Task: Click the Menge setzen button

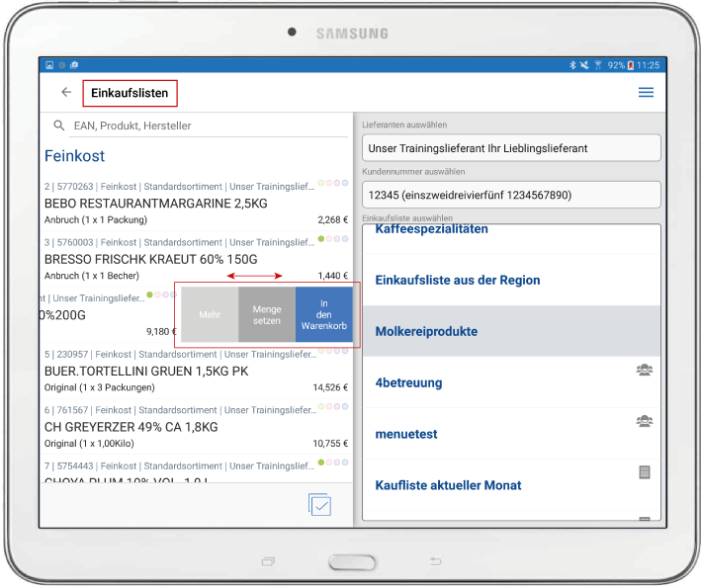Action: coord(267,315)
